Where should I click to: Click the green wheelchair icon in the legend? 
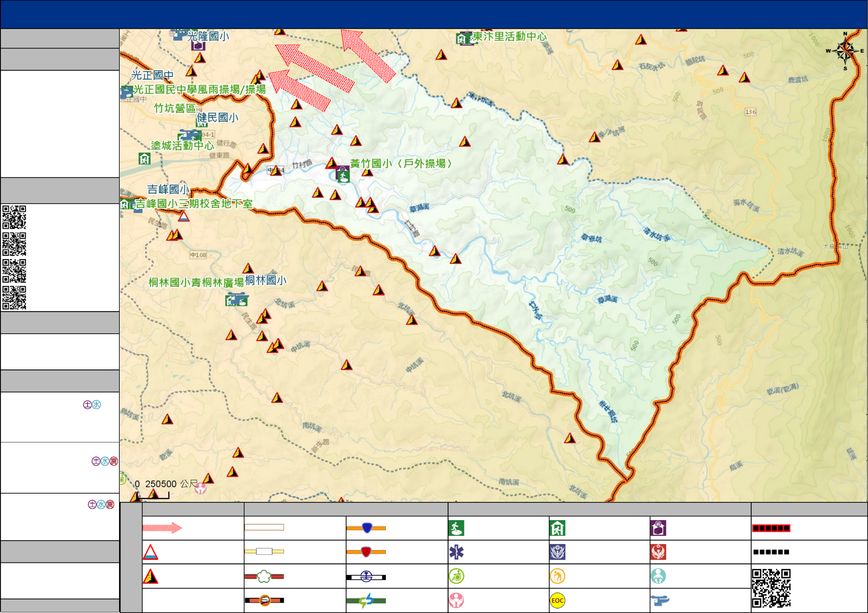click(456, 576)
